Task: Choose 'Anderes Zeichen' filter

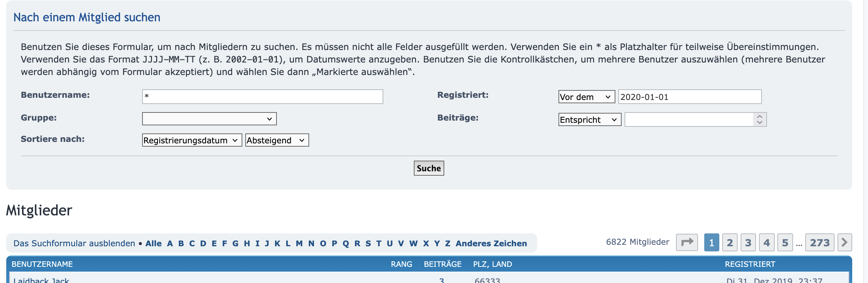Action: [491, 243]
